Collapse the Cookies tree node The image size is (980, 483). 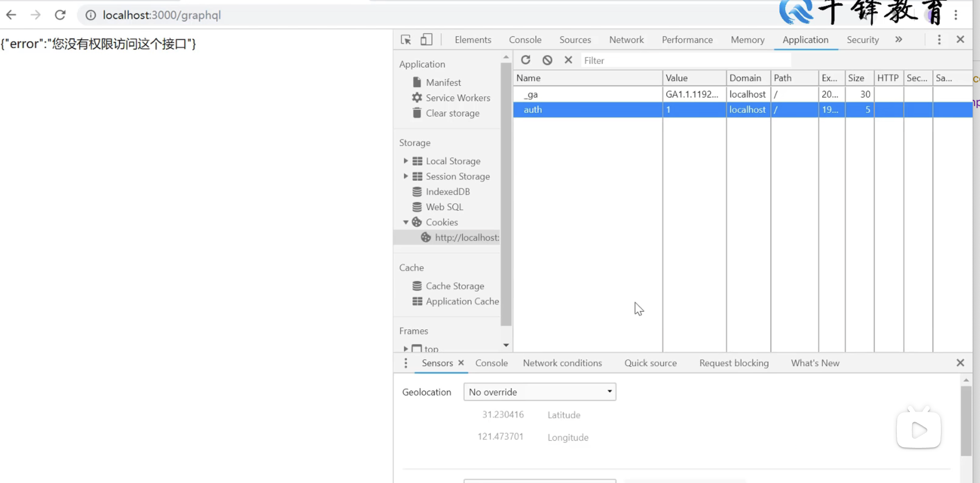(x=406, y=222)
